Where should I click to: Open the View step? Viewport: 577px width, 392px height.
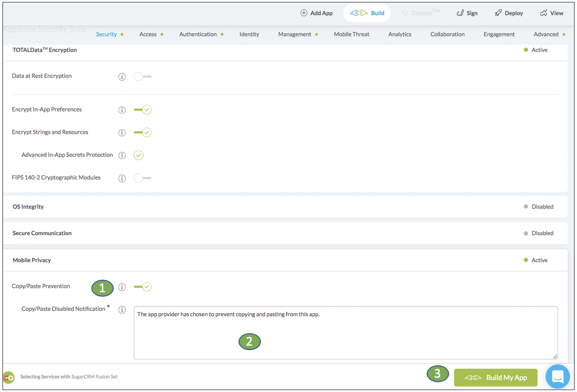click(552, 13)
